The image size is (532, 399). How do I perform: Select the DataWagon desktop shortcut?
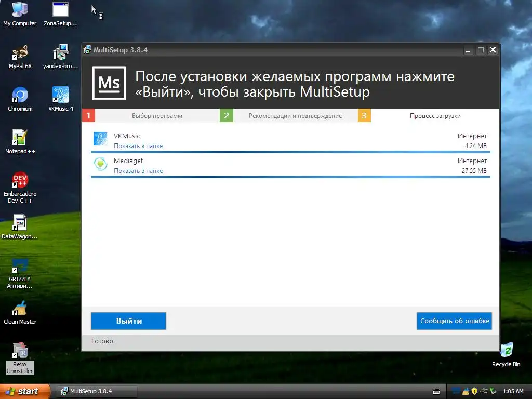[x=20, y=228]
